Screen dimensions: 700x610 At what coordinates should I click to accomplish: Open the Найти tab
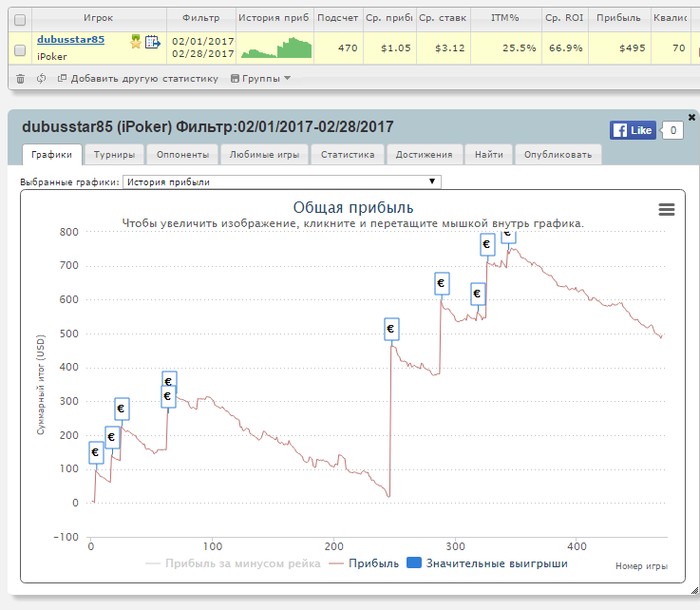click(489, 155)
